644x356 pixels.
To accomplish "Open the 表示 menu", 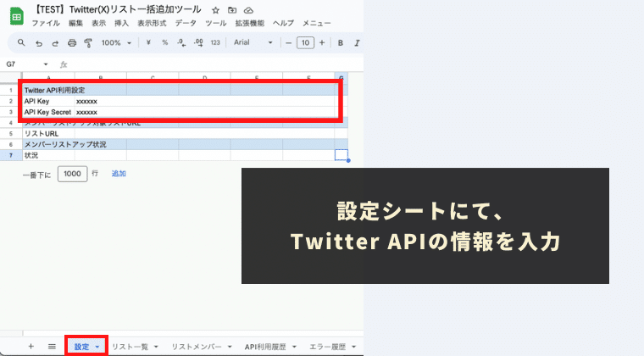I will pyautogui.click(x=98, y=24).
